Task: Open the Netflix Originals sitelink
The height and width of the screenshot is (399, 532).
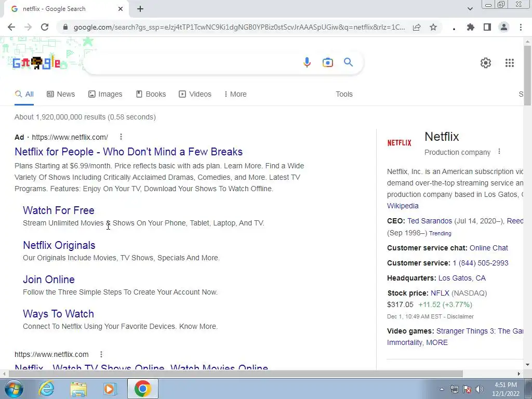Action: [59, 245]
